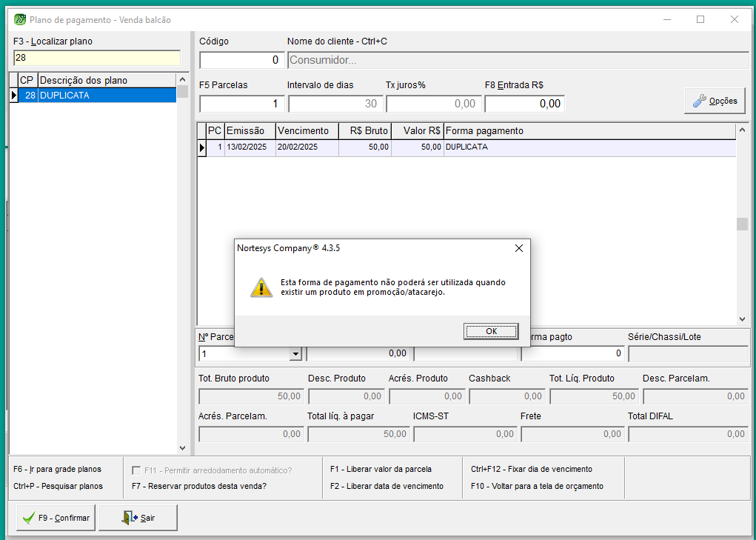
Task: Click the F8 Entrada R$ field
Action: pyautogui.click(x=524, y=104)
